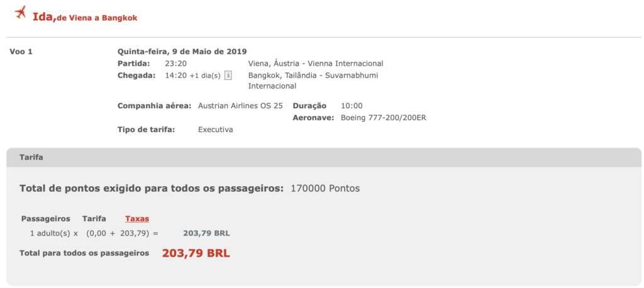Viewport: 644px width, 288px height.
Task: Click the Austrian Airlines OS 25 flight number
Action: (240, 106)
